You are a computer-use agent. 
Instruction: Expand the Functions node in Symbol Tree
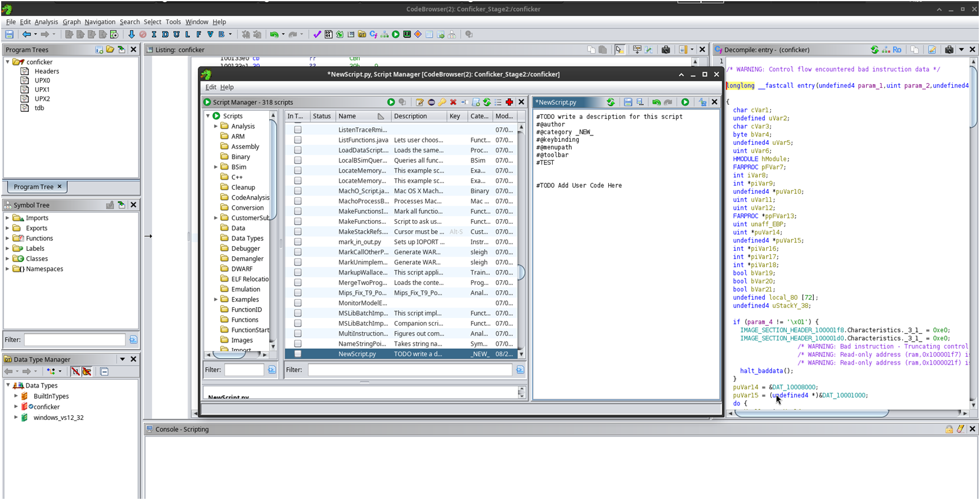pos(8,239)
